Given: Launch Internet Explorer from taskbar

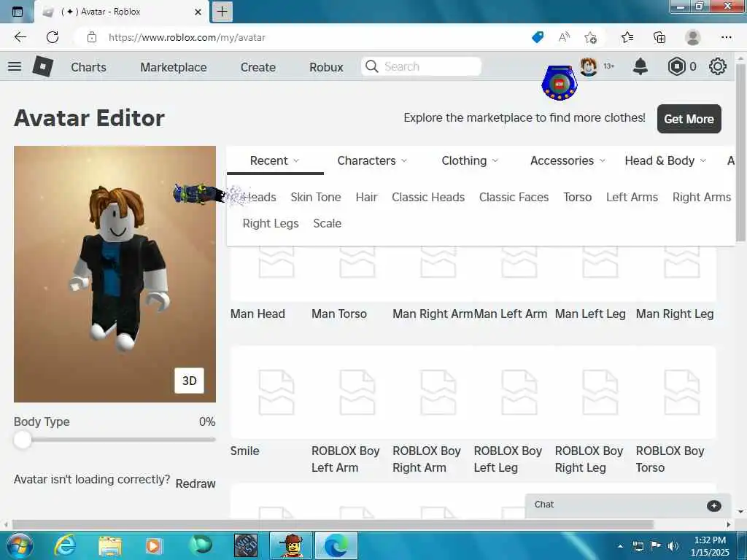Looking at the screenshot, I should point(65,545).
